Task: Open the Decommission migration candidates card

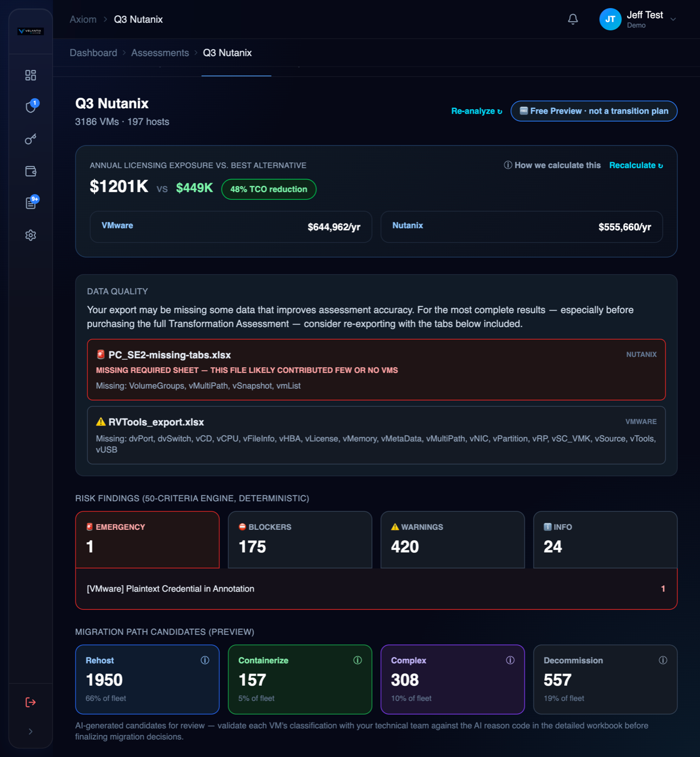Action: click(605, 679)
